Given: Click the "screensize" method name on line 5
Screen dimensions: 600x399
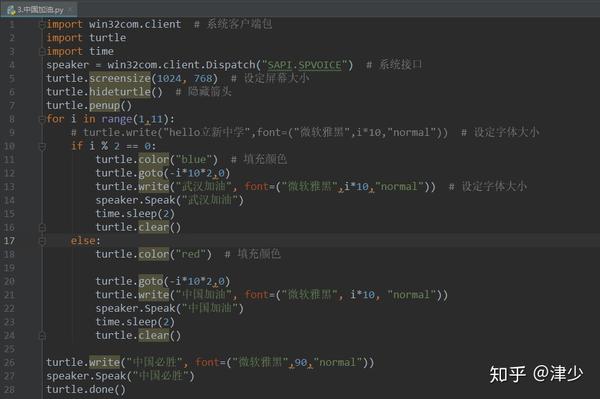Looking at the screenshot, I should (x=120, y=78).
